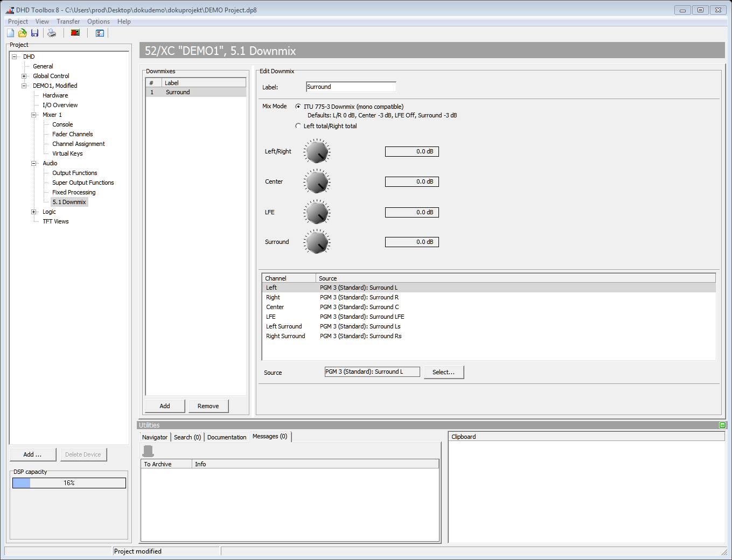Click the Surround 0.0 dB value field
This screenshot has height=560, width=732.
tap(412, 242)
